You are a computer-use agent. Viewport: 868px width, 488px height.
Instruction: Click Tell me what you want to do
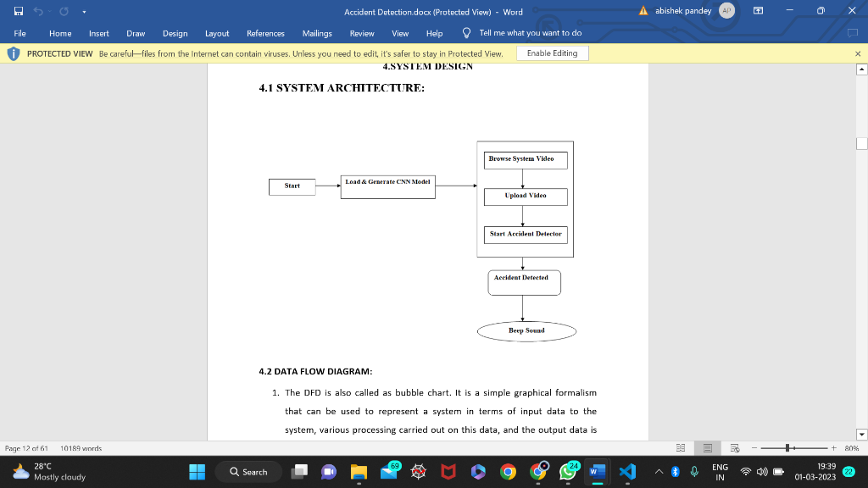pyautogui.click(x=530, y=33)
